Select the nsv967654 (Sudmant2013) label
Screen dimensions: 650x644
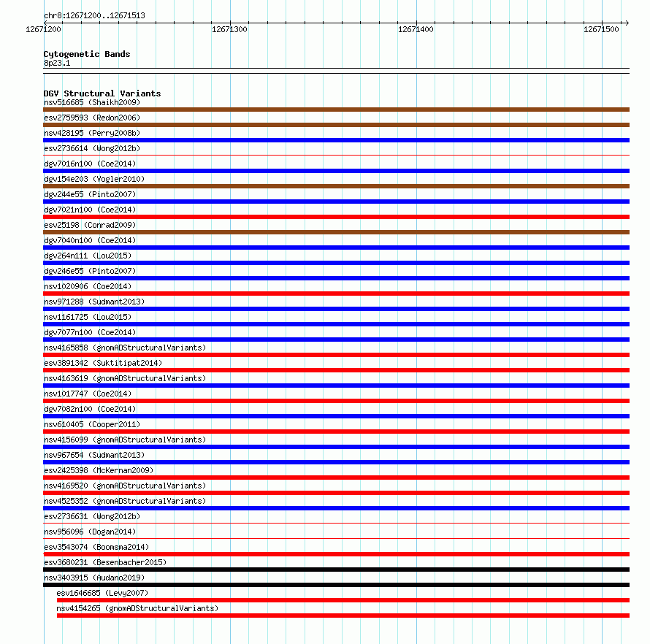(94, 455)
